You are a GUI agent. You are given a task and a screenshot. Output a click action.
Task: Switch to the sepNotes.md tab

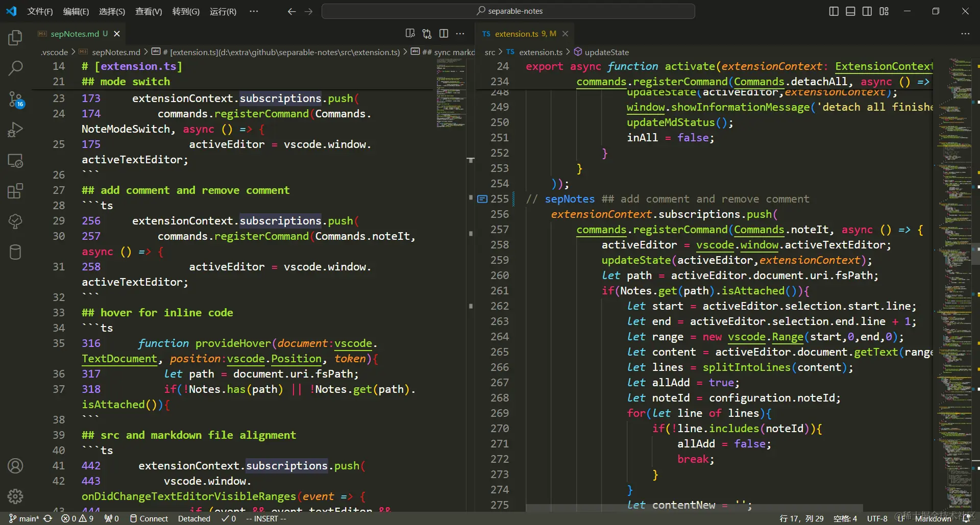78,34
